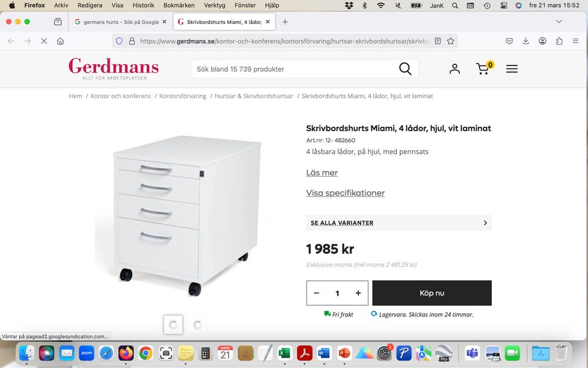Open the user account icon

point(454,69)
